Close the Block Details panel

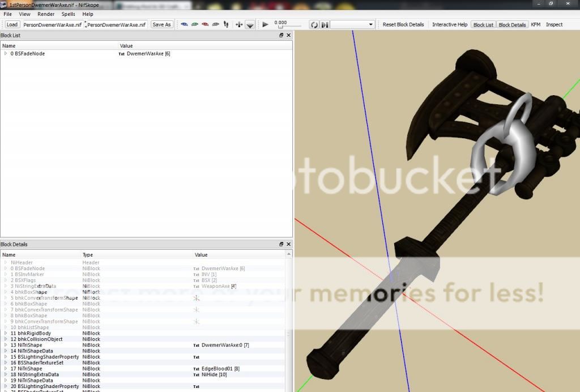pos(288,244)
